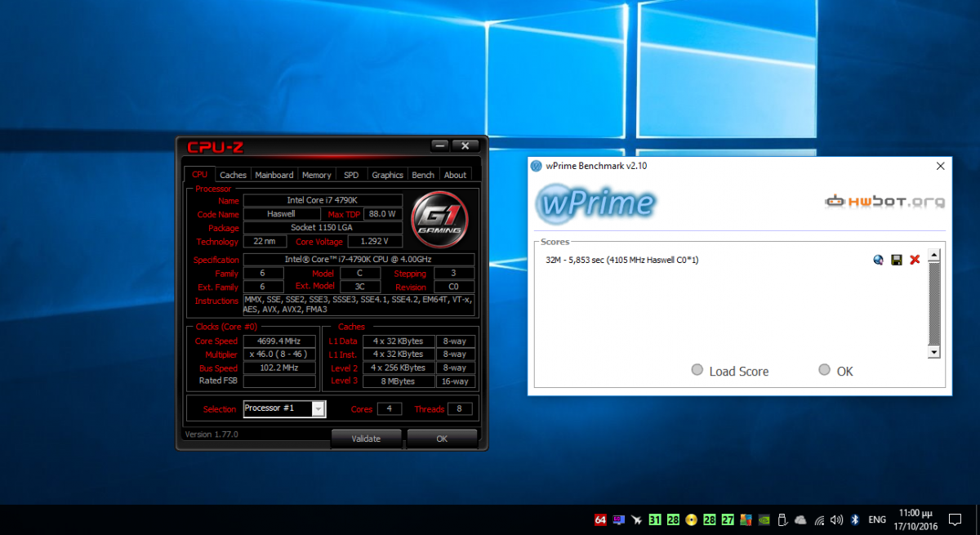Click the Bus Speed value 102.2 MHz
Image resolution: width=980 pixels, height=535 pixels.
(x=279, y=368)
